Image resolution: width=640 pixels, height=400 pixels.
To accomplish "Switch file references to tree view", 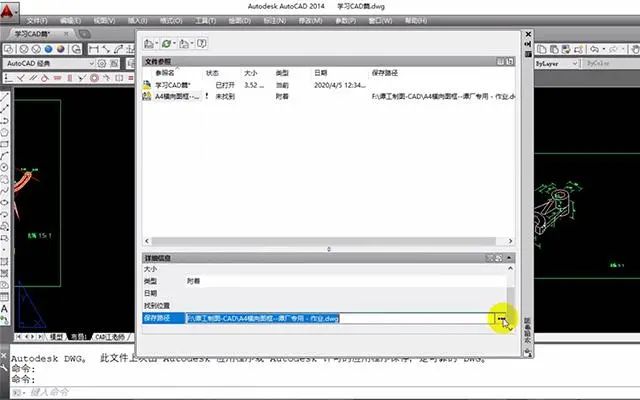I will (x=510, y=62).
